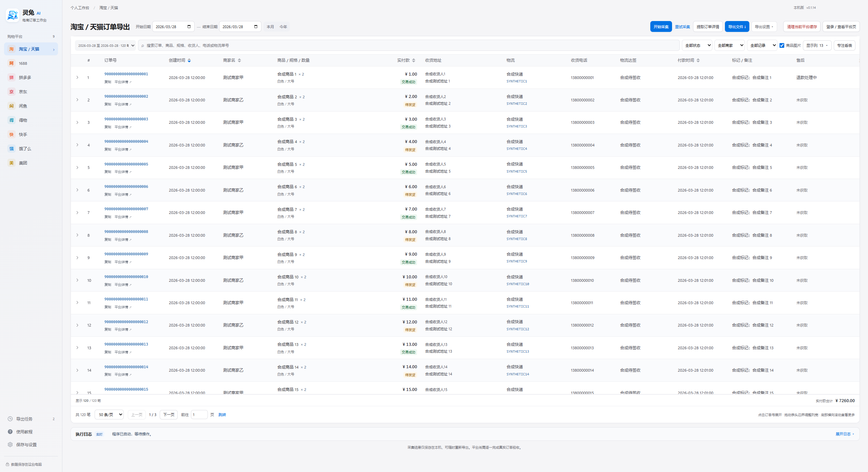Sort by 创建时间 arrows
Viewport: 868px width, 472px height.
(x=189, y=60)
